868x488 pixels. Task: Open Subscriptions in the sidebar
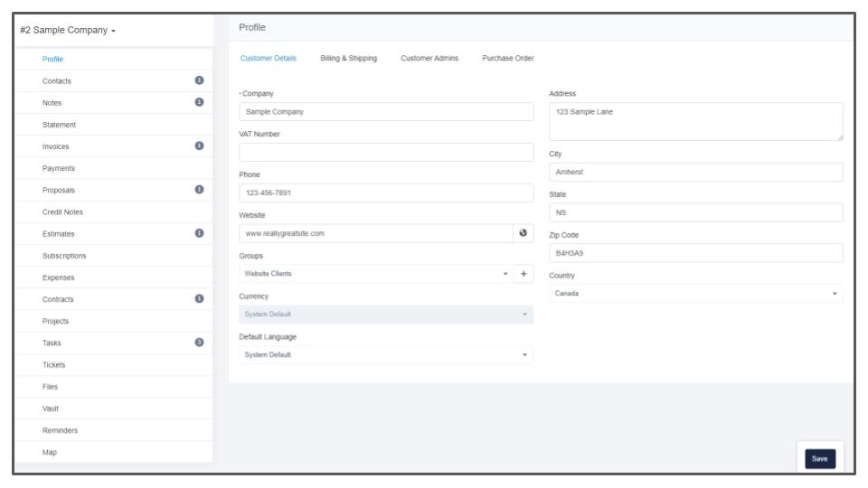pos(64,256)
